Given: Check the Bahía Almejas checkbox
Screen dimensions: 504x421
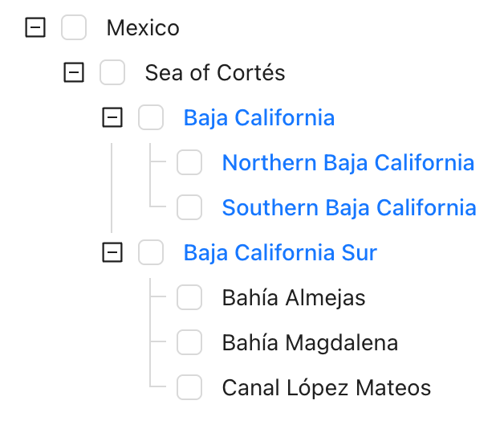Looking at the screenshot, I should click(x=189, y=298).
